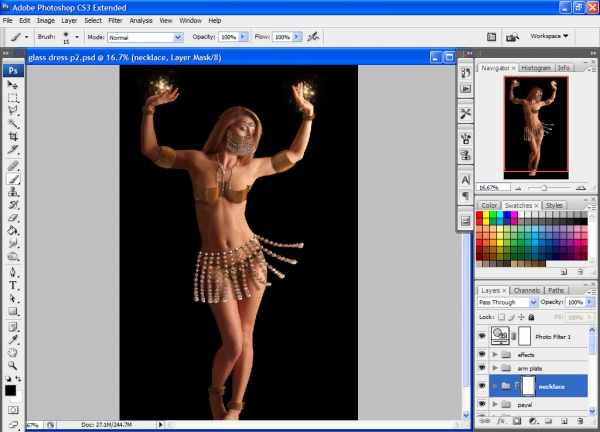Hide the Photo Filter 1 layer

click(x=482, y=336)
